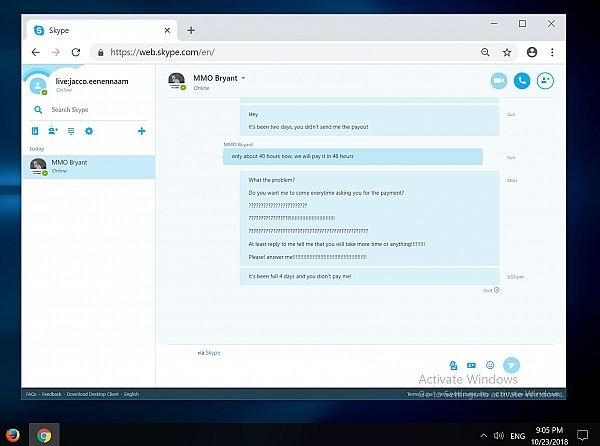The width and height of the screenshot is (600, 446).
Task: Open the via Skype link
Action: [x=213, y=353]
